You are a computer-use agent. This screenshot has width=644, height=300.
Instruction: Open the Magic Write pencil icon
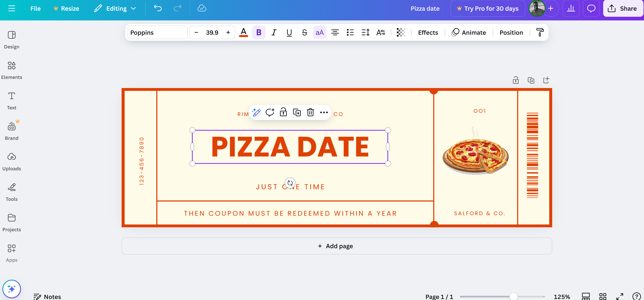256,112
